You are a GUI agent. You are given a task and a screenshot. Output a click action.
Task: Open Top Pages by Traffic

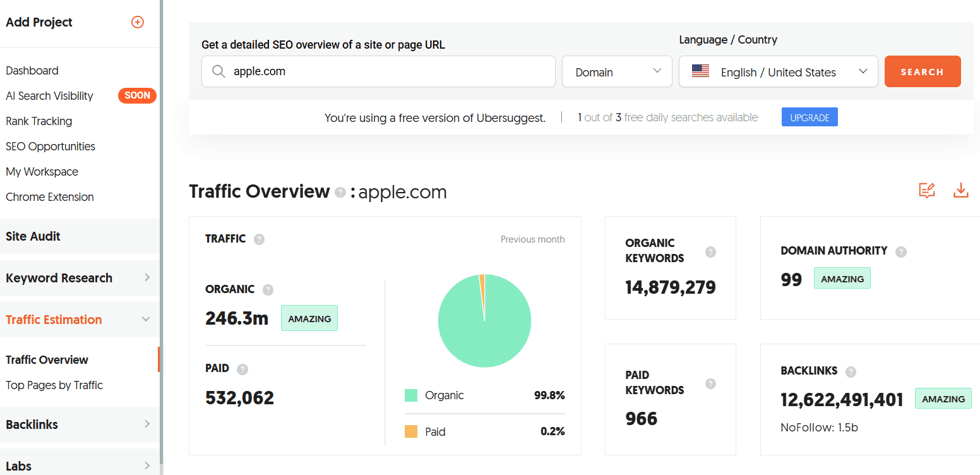pos(54,385)
